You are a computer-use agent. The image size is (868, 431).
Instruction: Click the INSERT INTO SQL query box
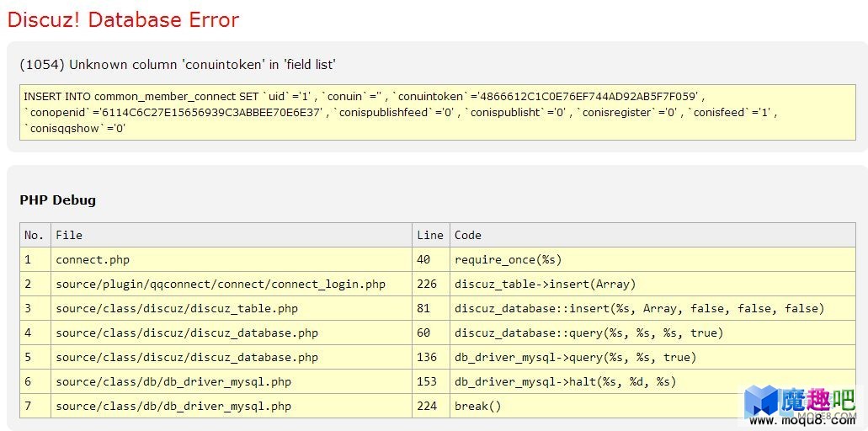click(x=437, y=112)
